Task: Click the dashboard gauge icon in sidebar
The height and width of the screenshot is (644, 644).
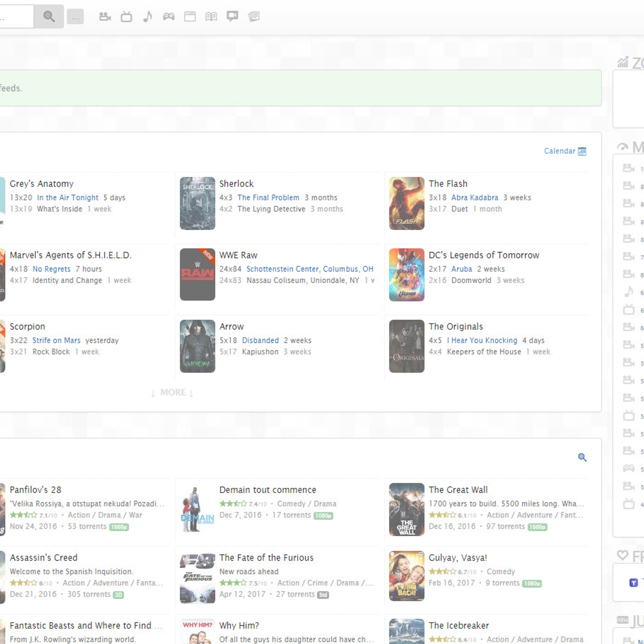Action: (622, 147)
